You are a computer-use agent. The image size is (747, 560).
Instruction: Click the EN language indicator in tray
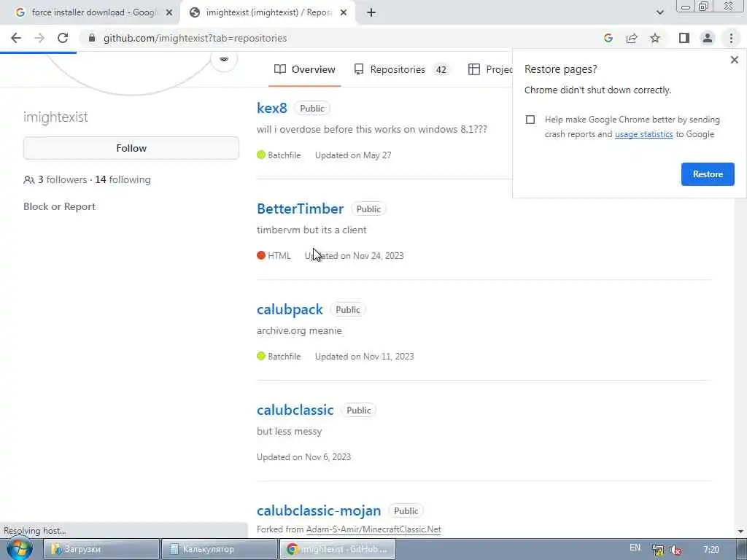[635, 548]
